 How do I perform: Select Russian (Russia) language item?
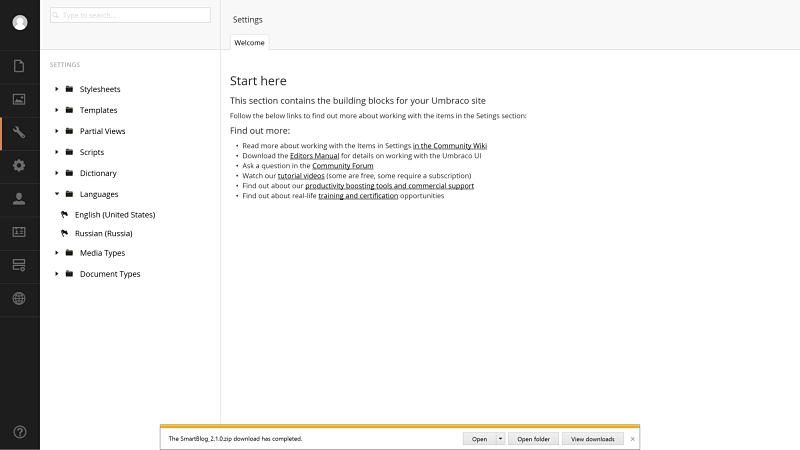104,233
